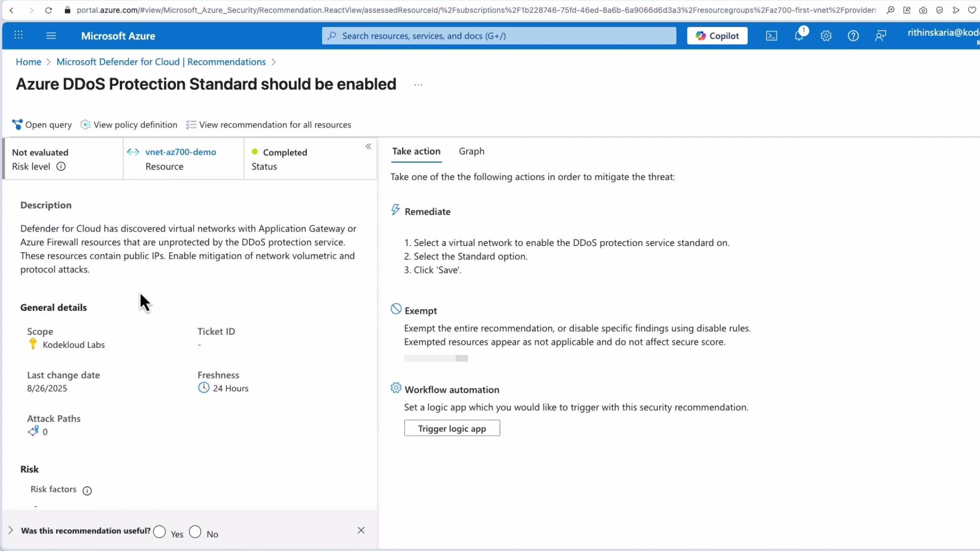Open the notifications bell
The height and width of the screenshot is (551, 980).
tap(799, 35)
